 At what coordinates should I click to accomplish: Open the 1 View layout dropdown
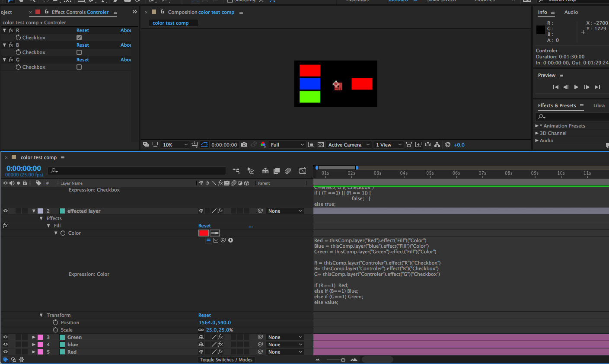point(389,145)
